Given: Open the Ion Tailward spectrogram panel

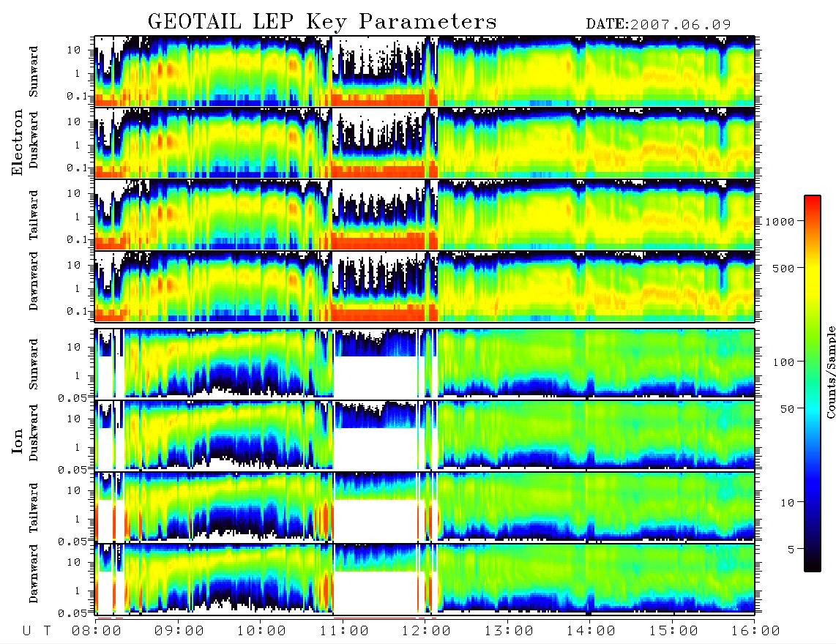Looking at the screenshot, I should coord(425,506).
